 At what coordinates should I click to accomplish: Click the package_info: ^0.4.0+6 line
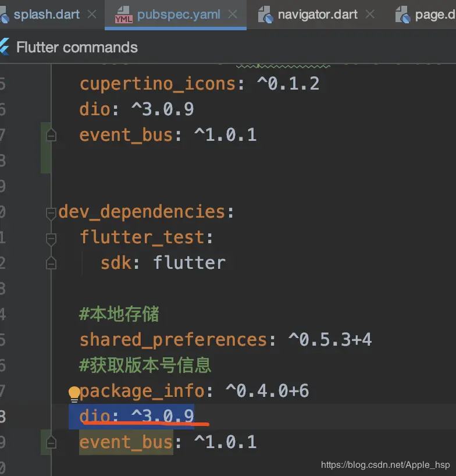pos(194,391)
